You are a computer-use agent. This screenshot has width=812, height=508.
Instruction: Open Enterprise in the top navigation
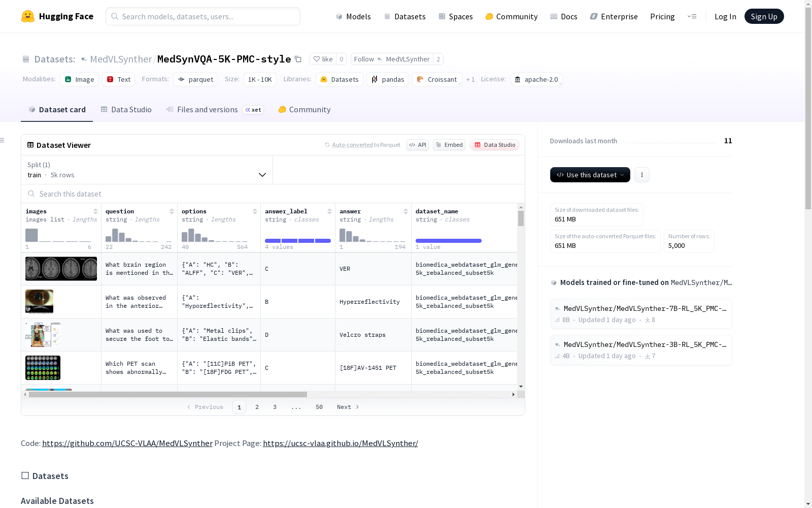(x=614, y=16)
